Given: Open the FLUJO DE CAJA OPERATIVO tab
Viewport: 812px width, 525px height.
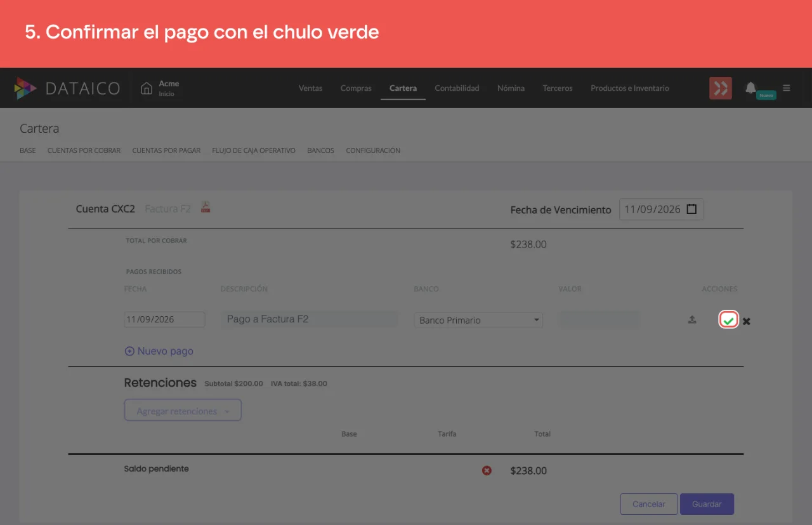Looking at the screenshot, I should [254, 150].
